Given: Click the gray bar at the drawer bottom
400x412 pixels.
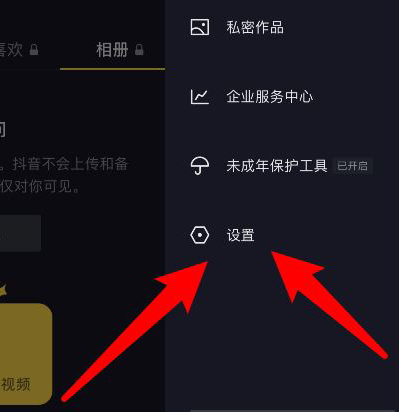Looking at the screenshot, I should pyautogui.click(x=292, y=411).
